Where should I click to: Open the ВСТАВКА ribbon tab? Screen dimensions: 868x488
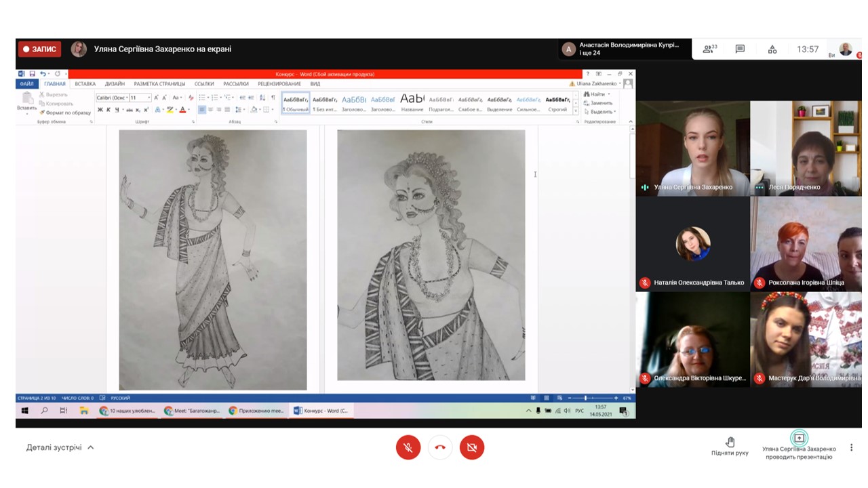tap(85, 84)
